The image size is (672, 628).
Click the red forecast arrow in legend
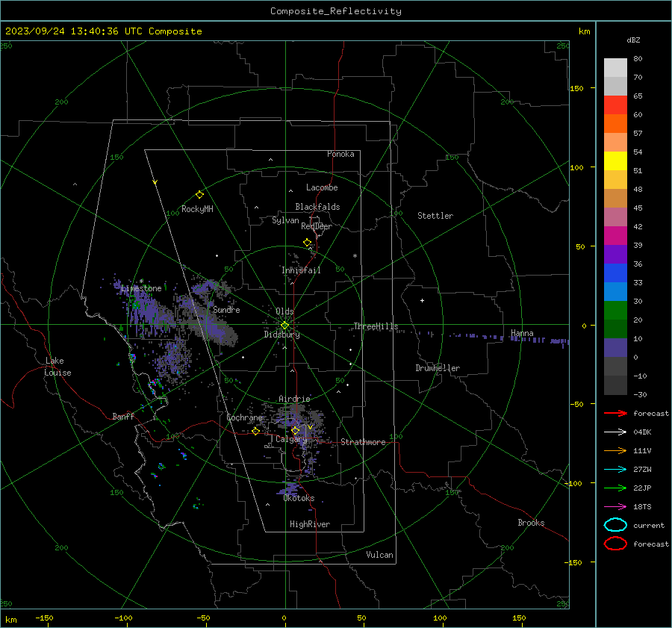click(x=615, y=413)
